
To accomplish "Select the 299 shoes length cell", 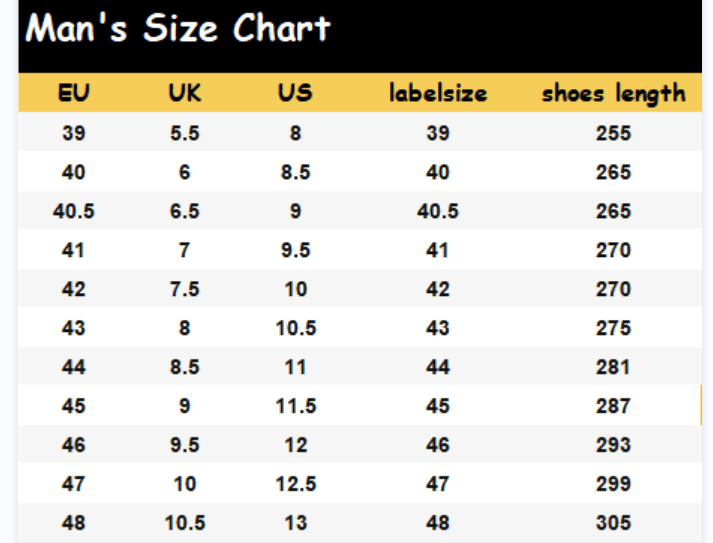I will pos(613,484).
